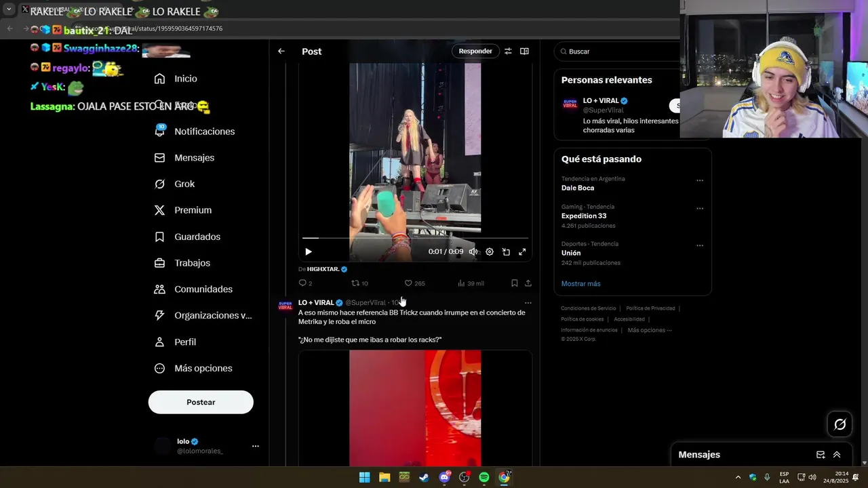Open Mensajes envelope icon
Screen dimensions: 868x488
(159, 158)
